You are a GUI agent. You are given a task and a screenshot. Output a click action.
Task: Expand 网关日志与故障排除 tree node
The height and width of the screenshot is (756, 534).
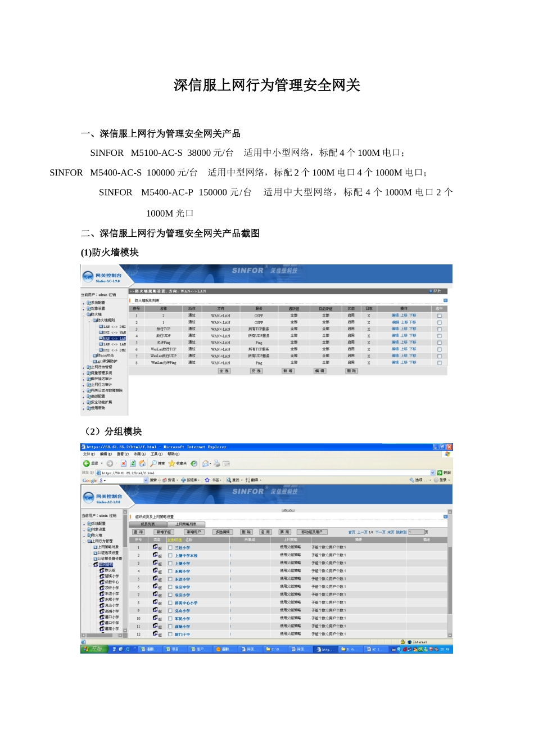pos(84,390)
